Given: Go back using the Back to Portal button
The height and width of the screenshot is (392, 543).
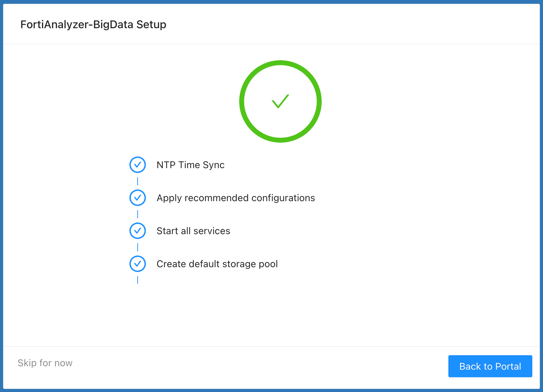Looking at the screenshot, I should tap(490, 366).
